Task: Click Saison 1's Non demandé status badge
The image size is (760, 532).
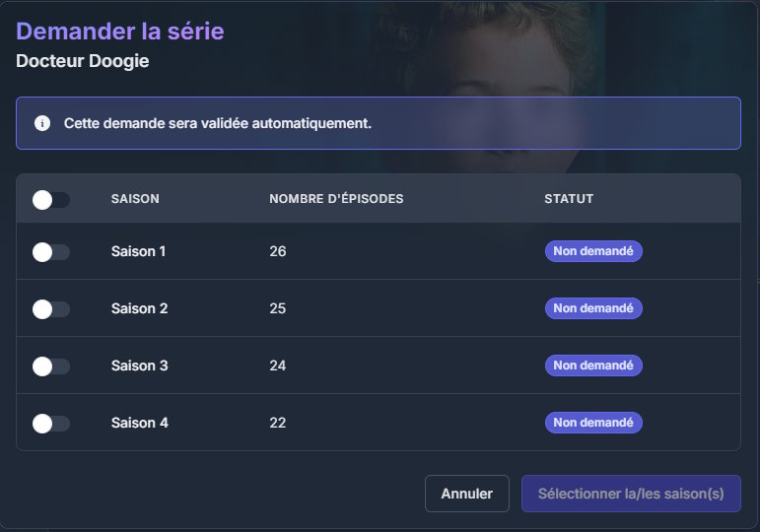Action: [593, 251]
